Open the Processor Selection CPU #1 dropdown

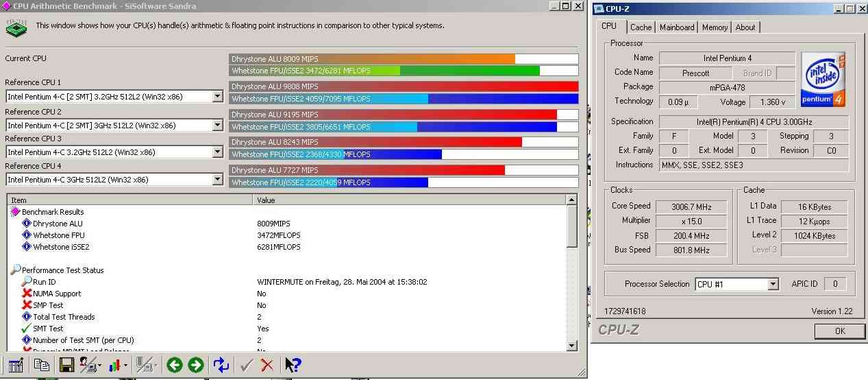click(x=773, y=284)
